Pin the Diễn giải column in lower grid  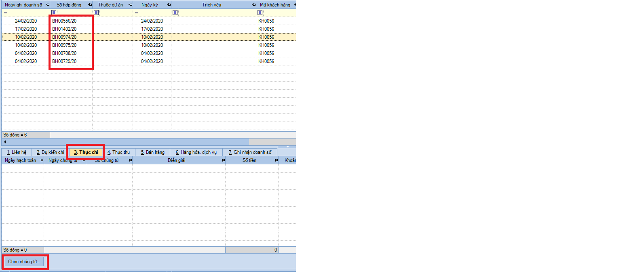point(223,160)
